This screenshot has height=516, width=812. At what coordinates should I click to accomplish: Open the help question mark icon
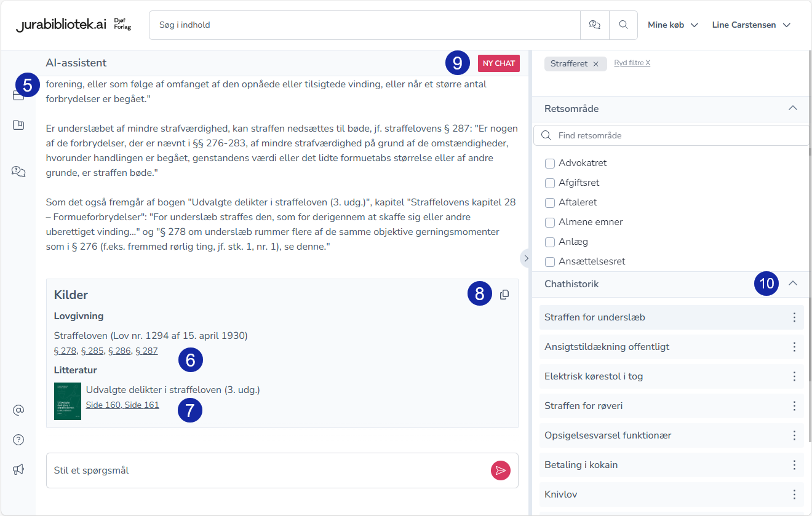18,440
